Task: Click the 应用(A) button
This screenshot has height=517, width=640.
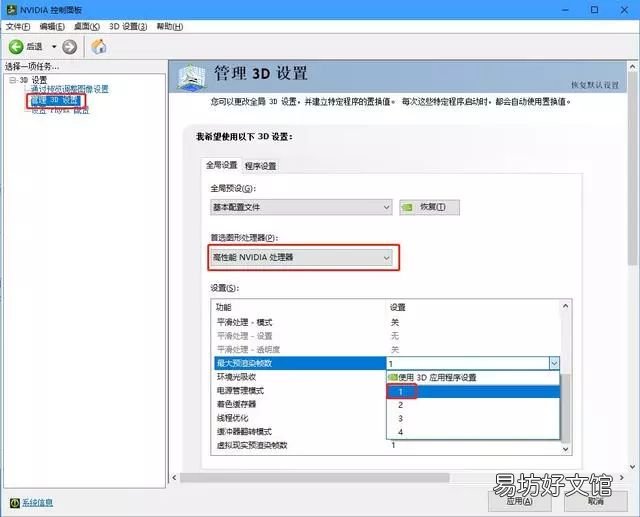Action: click(x=519, y=501)
